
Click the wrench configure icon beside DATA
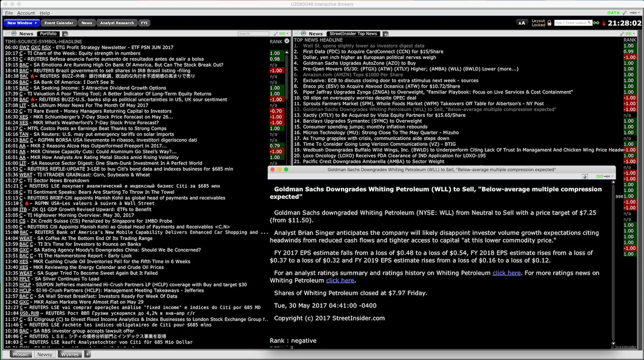click(625, 13)
